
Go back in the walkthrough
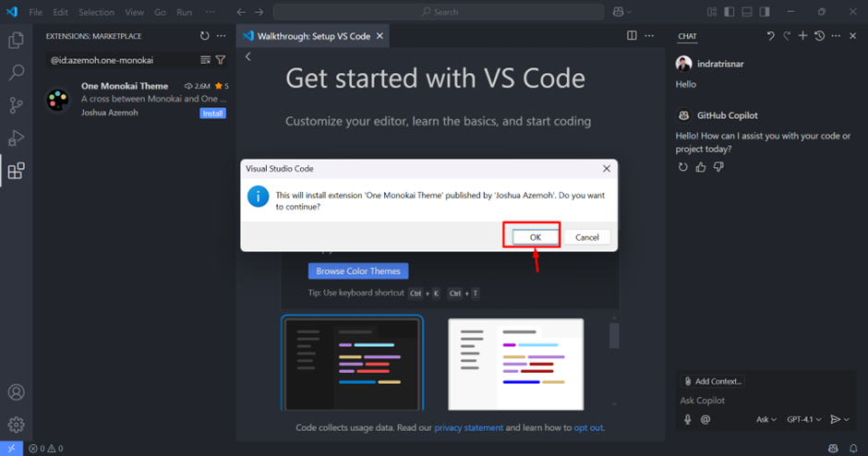point(248,56)
